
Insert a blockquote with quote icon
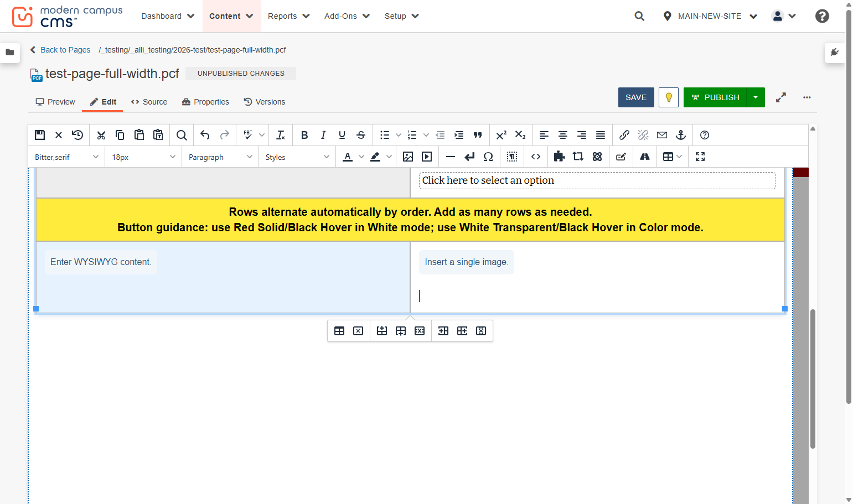point(478,135)
